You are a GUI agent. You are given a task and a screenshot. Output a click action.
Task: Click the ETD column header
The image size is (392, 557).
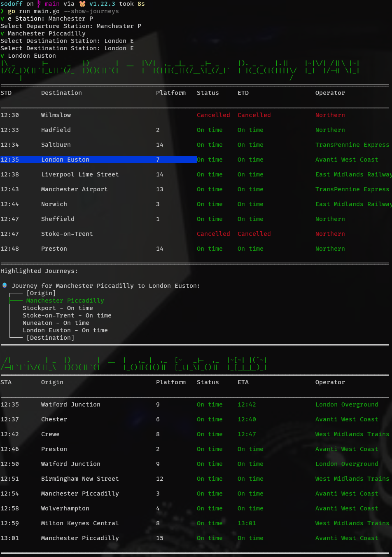pos(243,93)
